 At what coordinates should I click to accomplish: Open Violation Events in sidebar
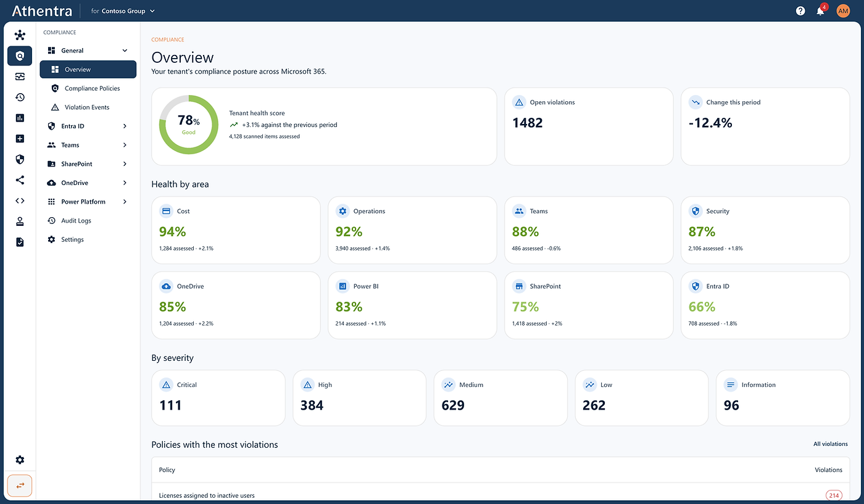click(x=88, y=107)
